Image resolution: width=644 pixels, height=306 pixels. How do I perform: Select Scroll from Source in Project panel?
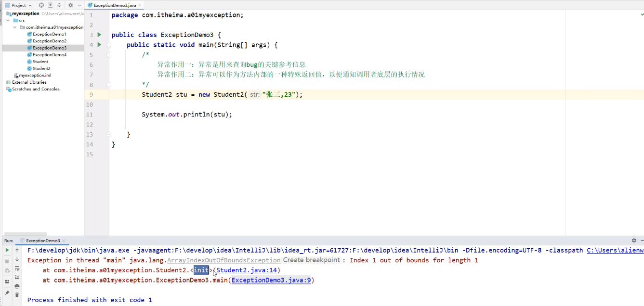[x=41, y=5]
